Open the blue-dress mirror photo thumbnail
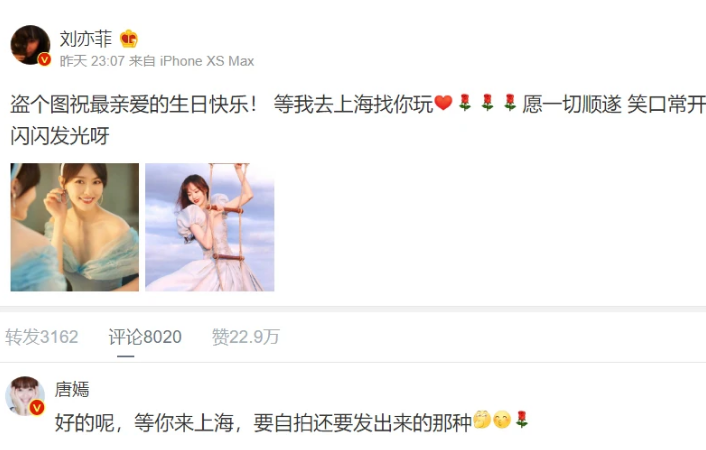Image resolution: width=706 pixels, height=450 pixels. click(75, 227)
